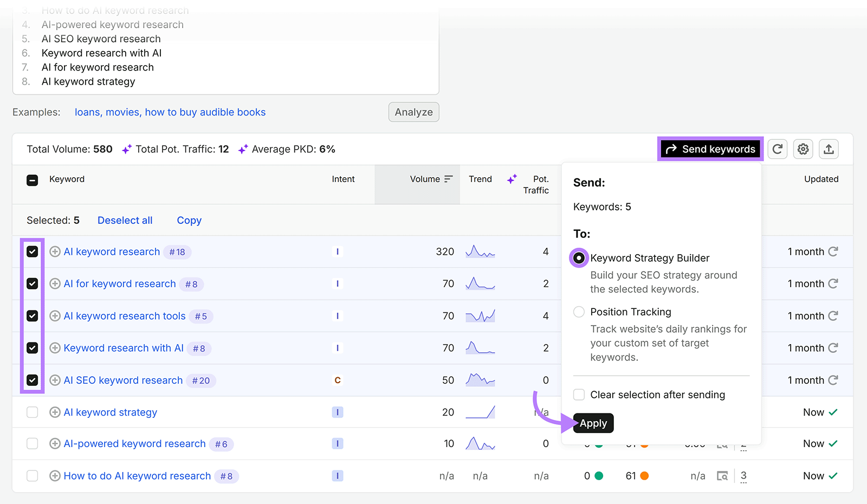867x504 pixels.
Task: Click the input line 'AI SEO keyword research'
Action: 101,39
